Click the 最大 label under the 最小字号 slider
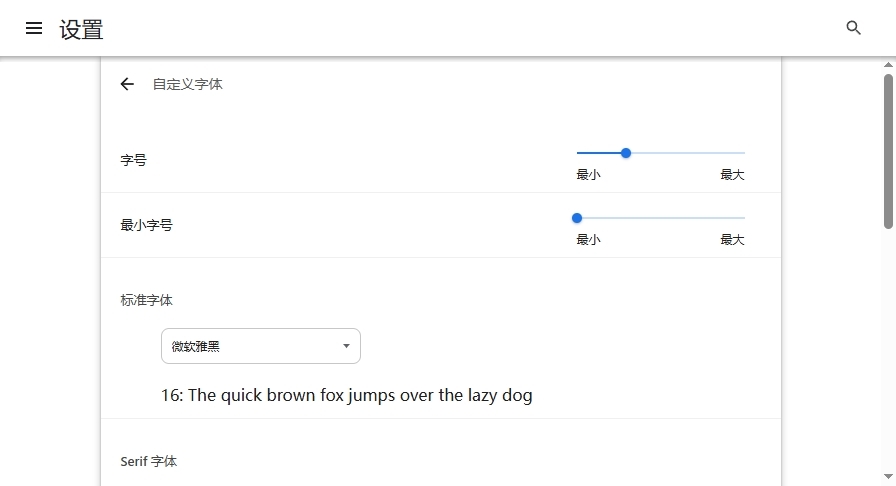This screenshot has height=486, width=896. (x=732, y=240)
